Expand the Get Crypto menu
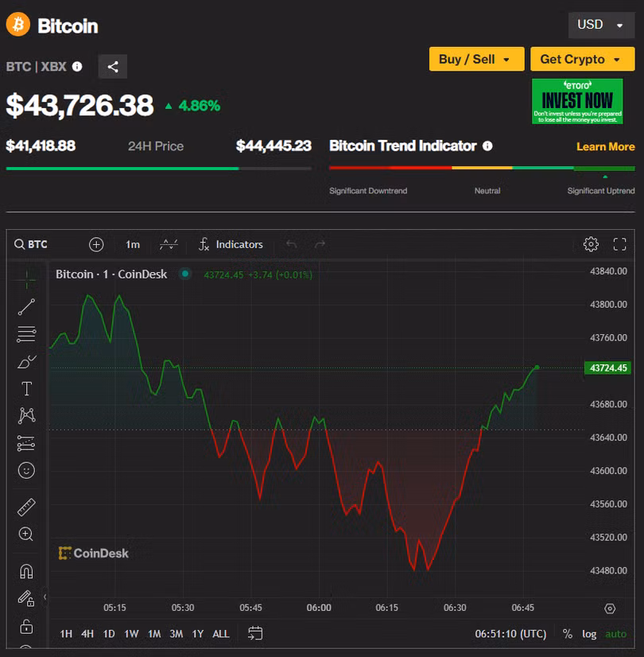The height and width of the screenshot is (657, 644). pyautogui.click(x=582, y=60)
